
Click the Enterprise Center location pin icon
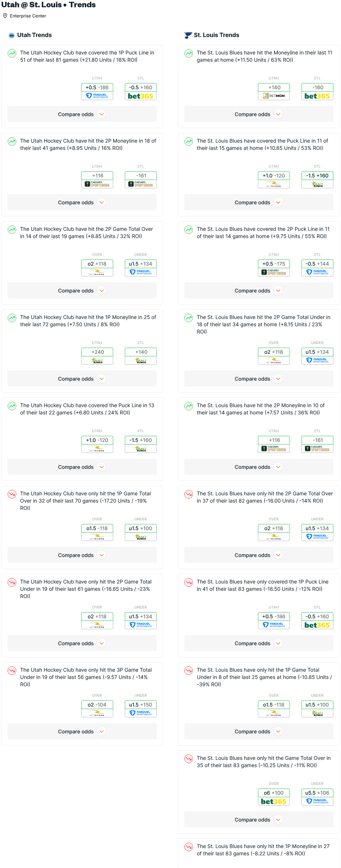point(5,16)
